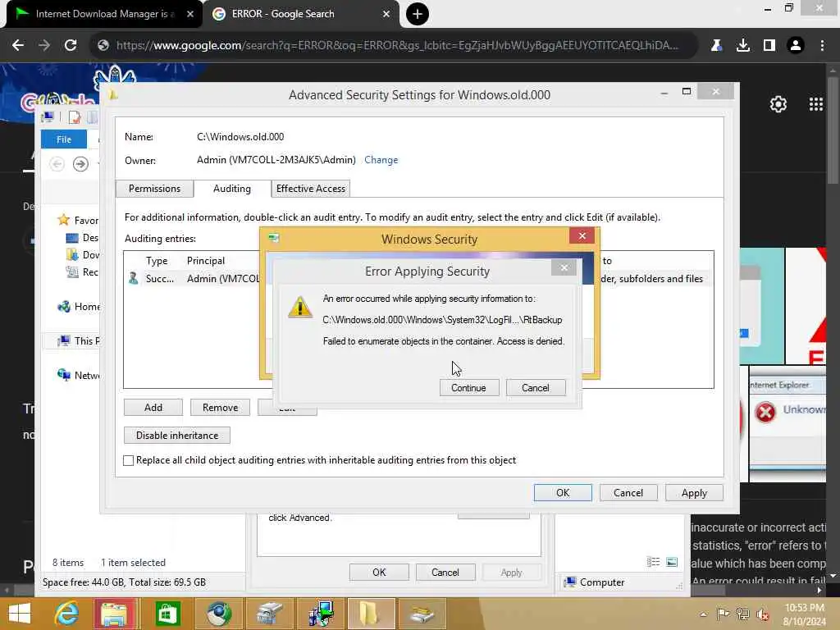Click OK in Advanced Security Settings

[563, 493]
